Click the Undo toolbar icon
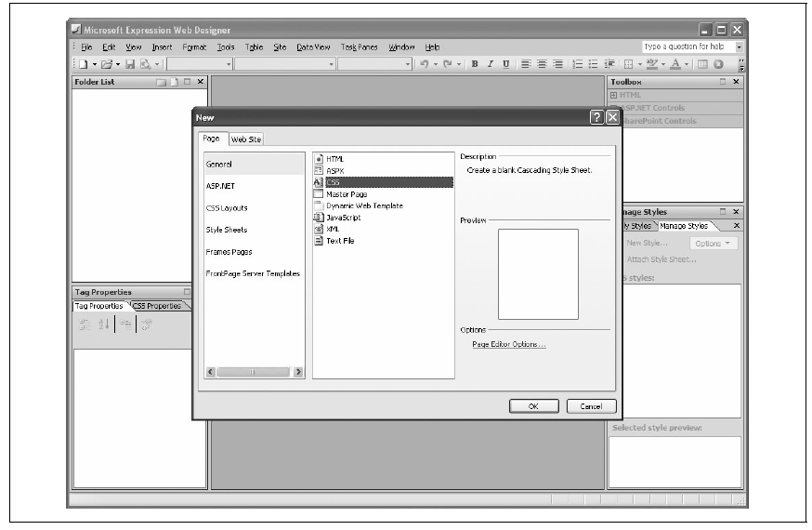 click(x=425, y=64)
